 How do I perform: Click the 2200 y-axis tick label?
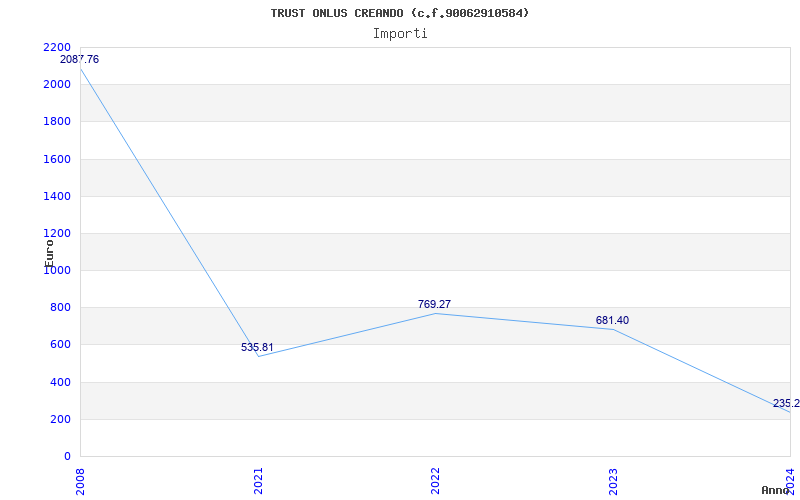pyautogui.click(x=57, y=47)
